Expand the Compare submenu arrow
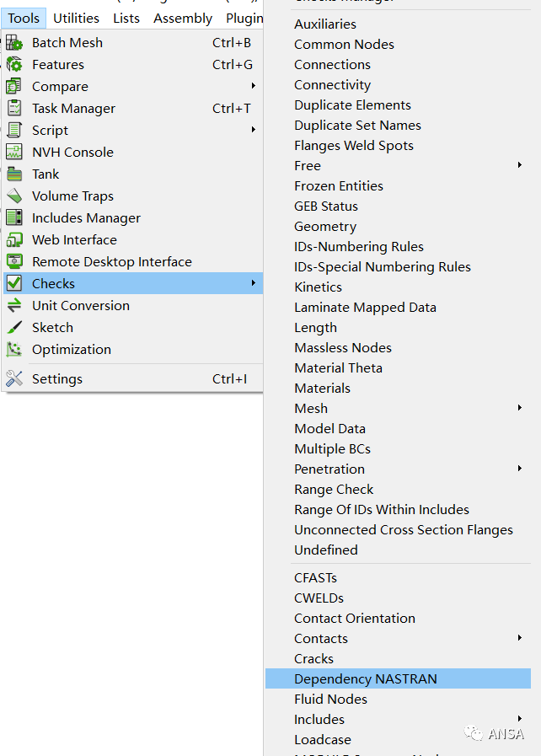The height and width of the screenshot is (756, 541). point(253,86)
